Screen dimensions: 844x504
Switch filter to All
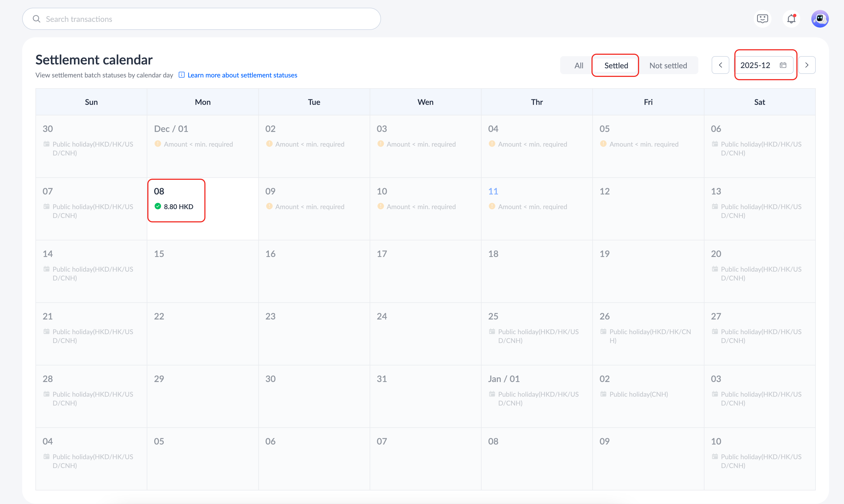(x=578, y=65)
